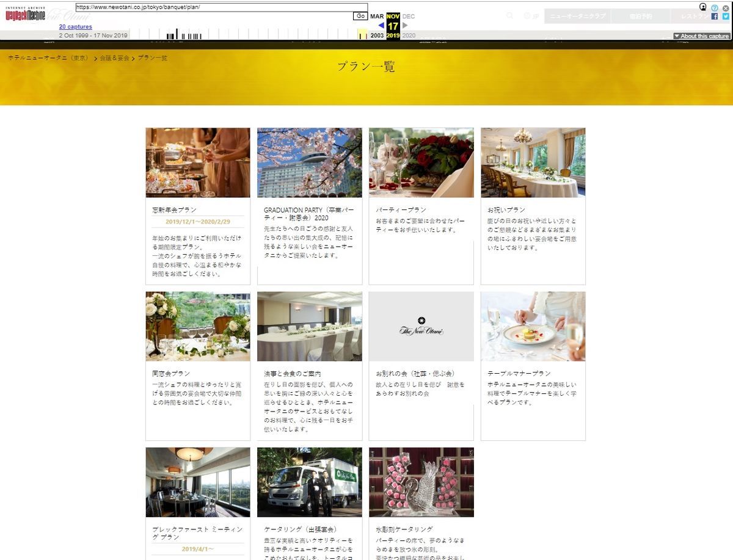Select MAR month in Wayback toolbar
Screen dimensions: 733x560
(377, 16)
